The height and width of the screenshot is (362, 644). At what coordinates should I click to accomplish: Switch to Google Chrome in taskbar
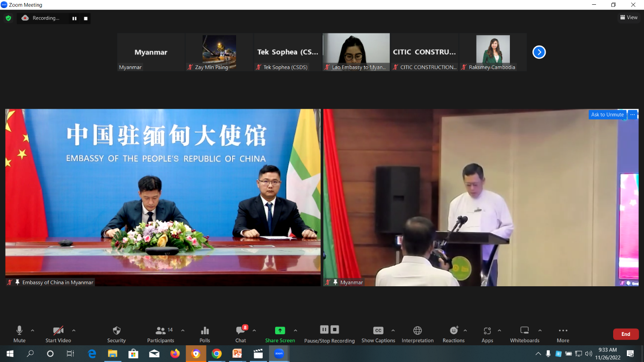point(216,353)
